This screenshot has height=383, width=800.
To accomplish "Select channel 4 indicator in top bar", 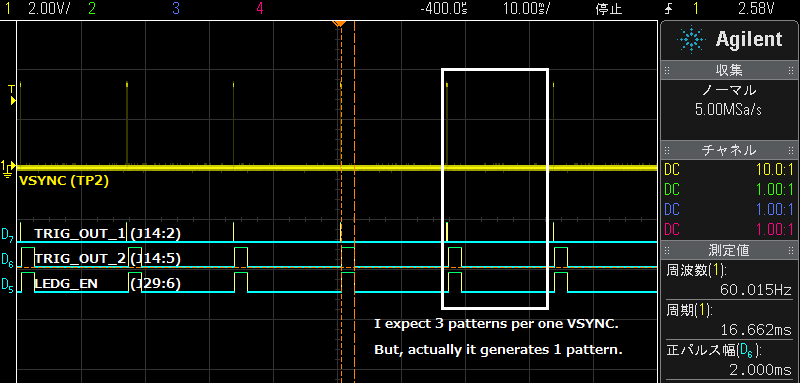I will 260,8.
